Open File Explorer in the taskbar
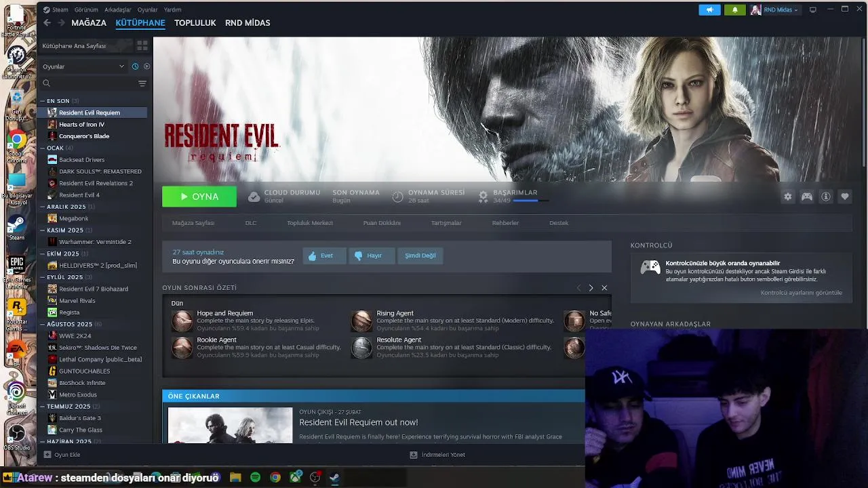The height and width of the screenshot is (488, 868). pos(235,477)
